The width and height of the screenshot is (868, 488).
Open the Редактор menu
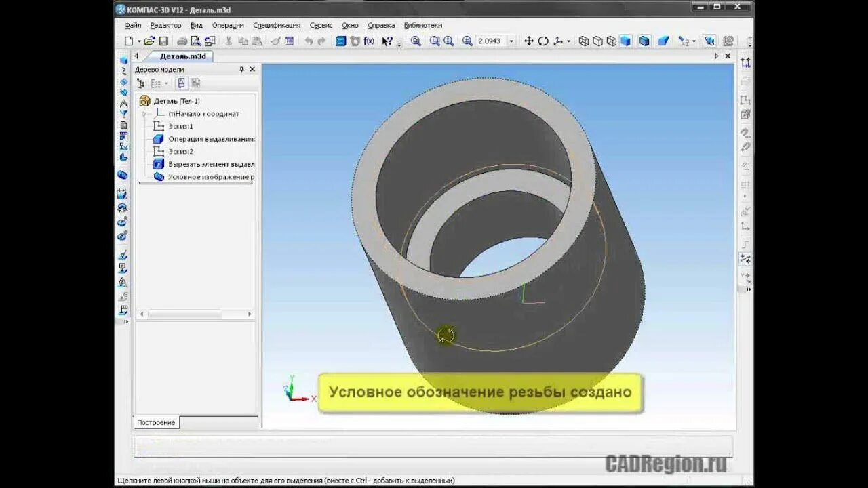click(x=165, y=25)
